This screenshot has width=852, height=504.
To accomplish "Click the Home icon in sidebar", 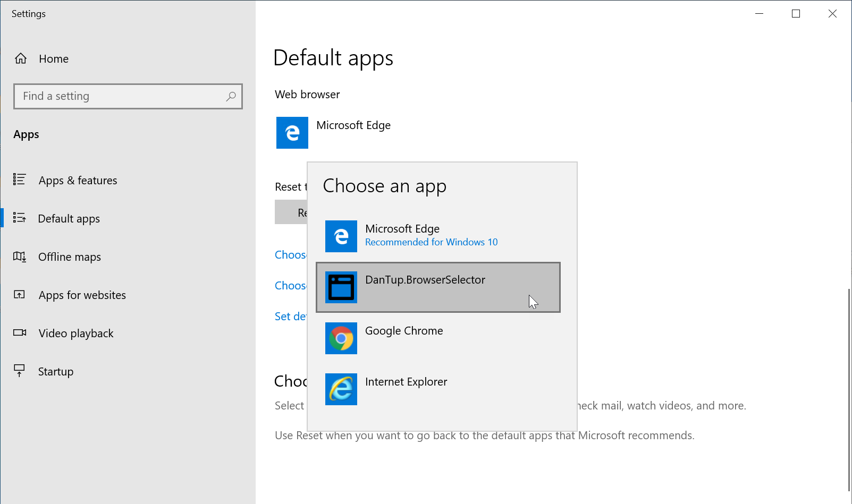I will tap(21, 58).
